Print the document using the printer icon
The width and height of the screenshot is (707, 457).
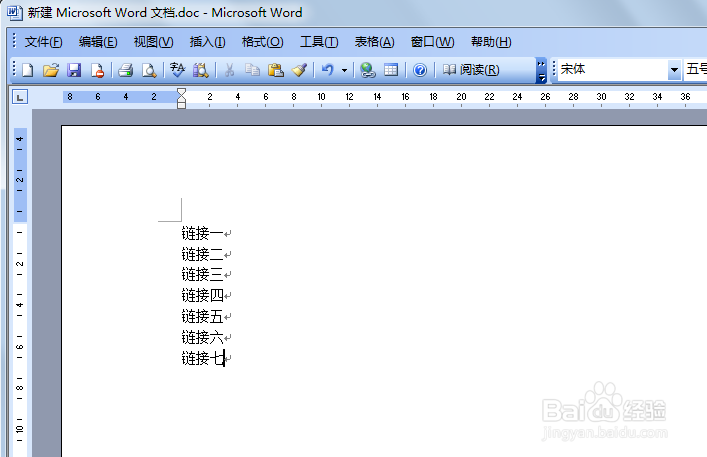coord(125,70)
